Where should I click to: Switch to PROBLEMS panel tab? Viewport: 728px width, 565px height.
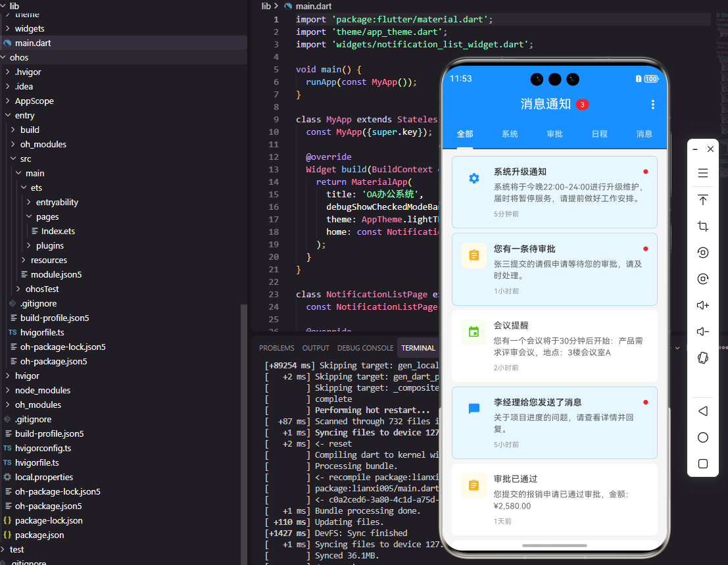tap(277, 348)
